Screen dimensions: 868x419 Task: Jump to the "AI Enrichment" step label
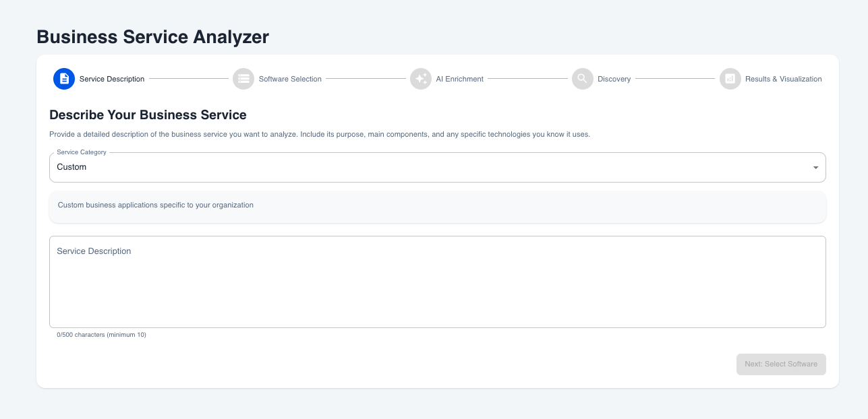pyautogui.click(x=459, y=79)
